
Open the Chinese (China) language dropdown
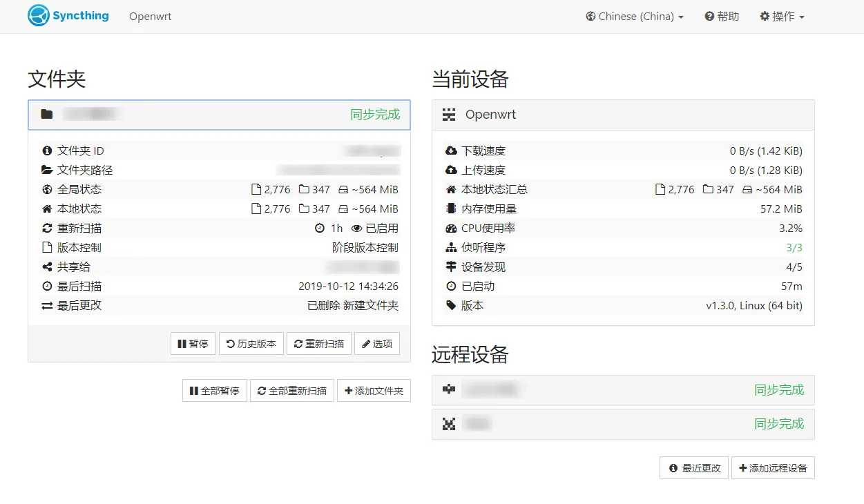point(634,17)
